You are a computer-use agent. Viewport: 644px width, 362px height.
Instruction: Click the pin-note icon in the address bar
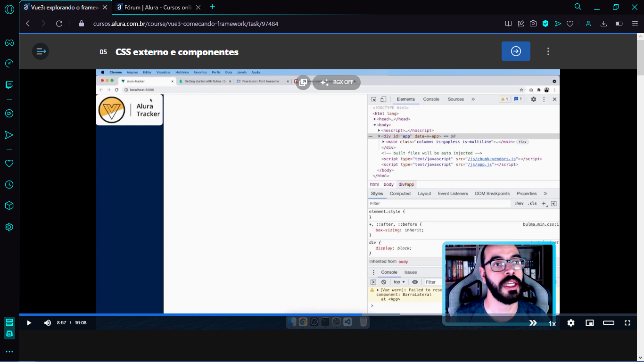pyautogui.click(x=521, y=24)
